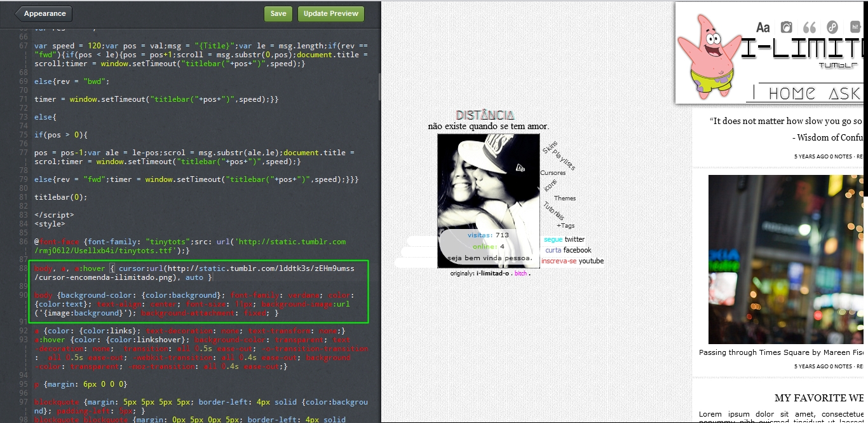Open the Tutoriais sidebar link

[x=553, y=212]
